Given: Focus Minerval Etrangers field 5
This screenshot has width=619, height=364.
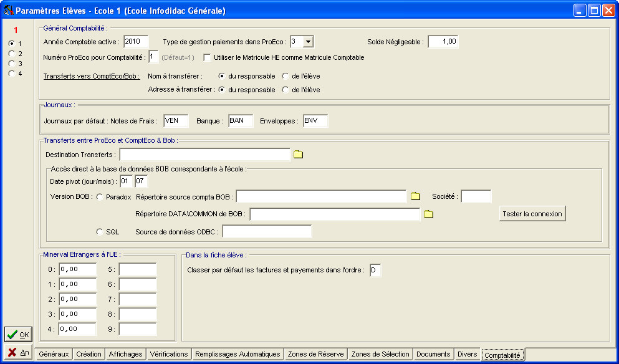Looking at the screenshot, I should click(x=138, y=269).
